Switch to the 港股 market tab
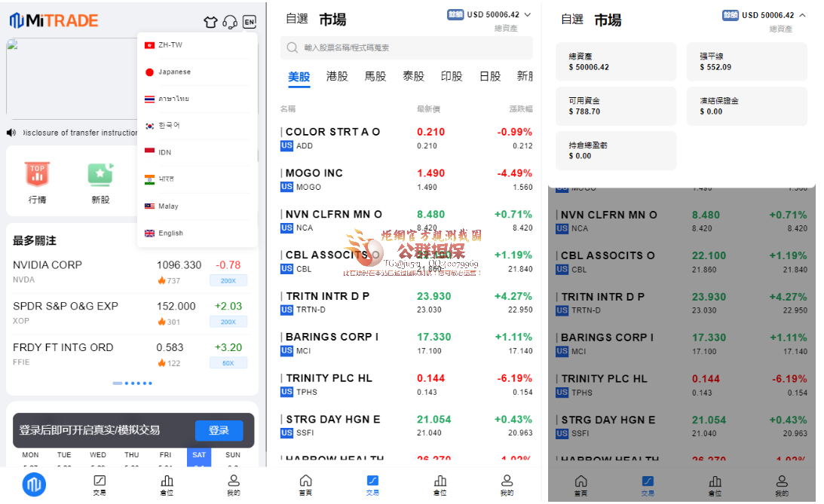 tap(337, 76)
